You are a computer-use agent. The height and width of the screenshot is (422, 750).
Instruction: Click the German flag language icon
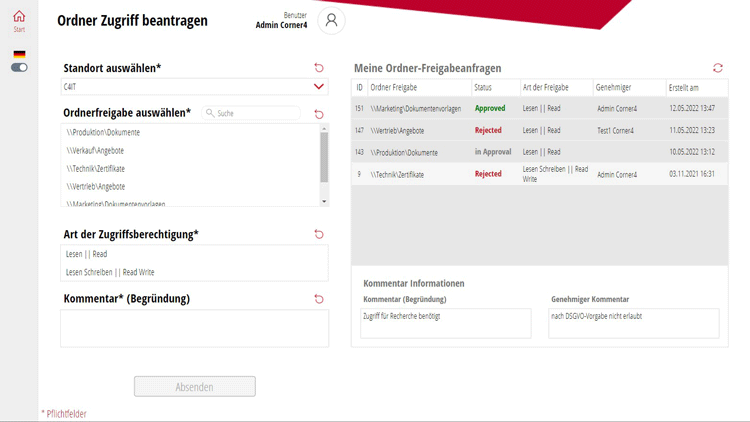(19, 54)
